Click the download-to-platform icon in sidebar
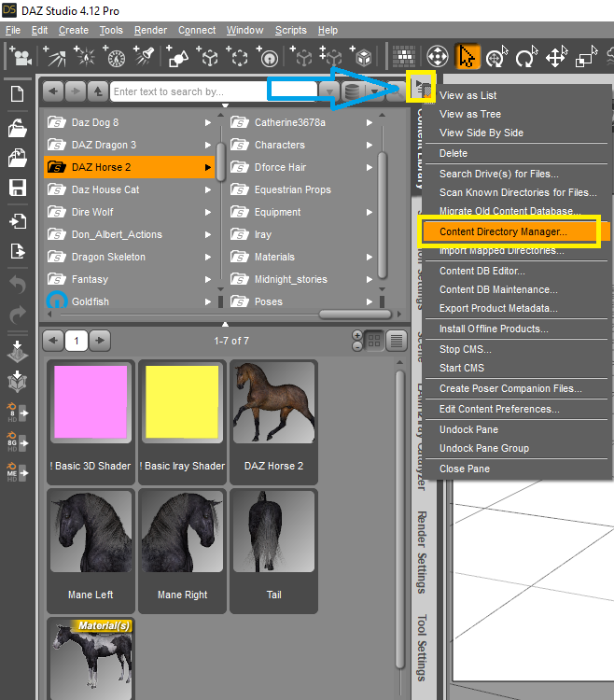 (18, 351)
